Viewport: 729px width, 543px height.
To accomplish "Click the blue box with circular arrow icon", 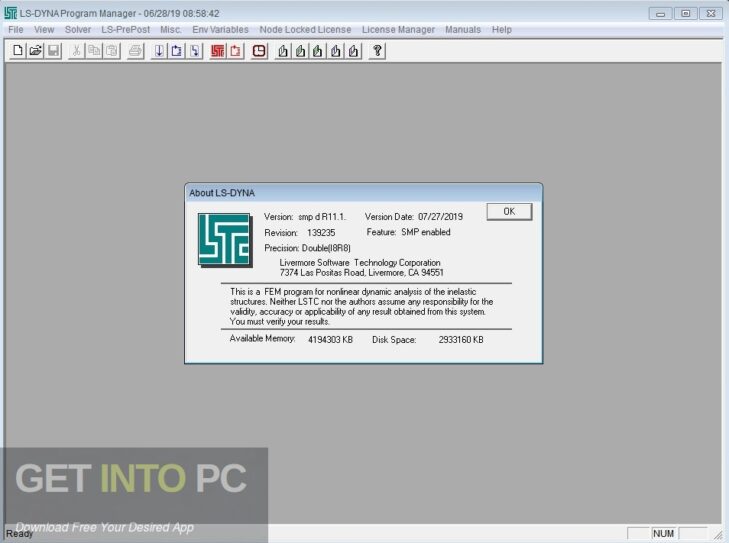I will pyautogui.click(x=177, y=51).
